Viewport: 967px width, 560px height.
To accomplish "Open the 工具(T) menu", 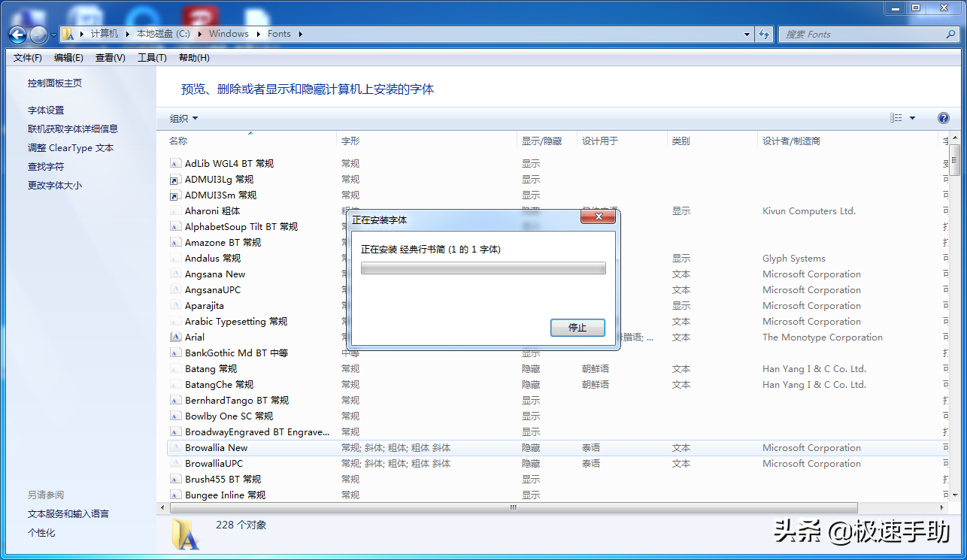I will pyautogui.click(x=152, y=58).
